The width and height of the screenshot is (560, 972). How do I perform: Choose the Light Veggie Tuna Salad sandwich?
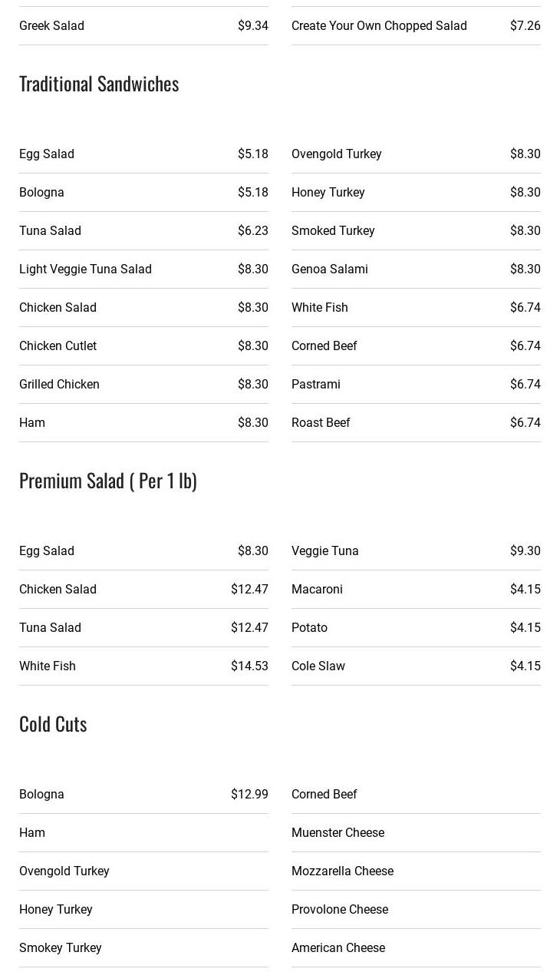[x=85, y=269]
